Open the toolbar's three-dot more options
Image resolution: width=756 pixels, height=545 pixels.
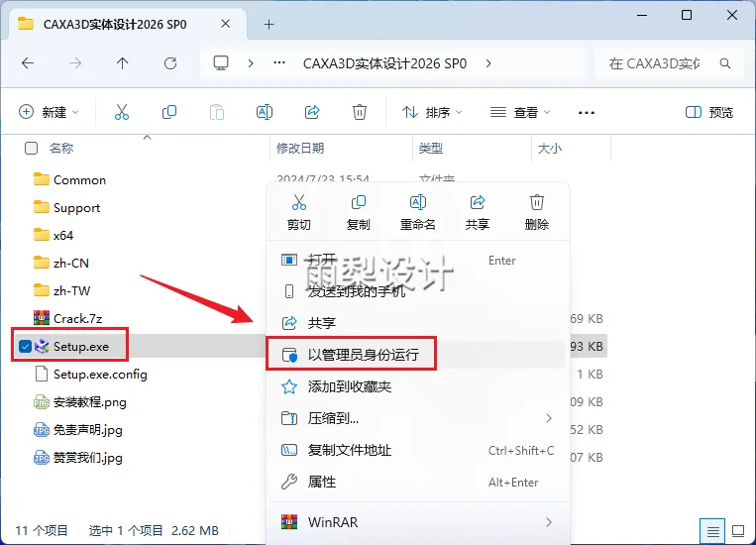[587, 112]
